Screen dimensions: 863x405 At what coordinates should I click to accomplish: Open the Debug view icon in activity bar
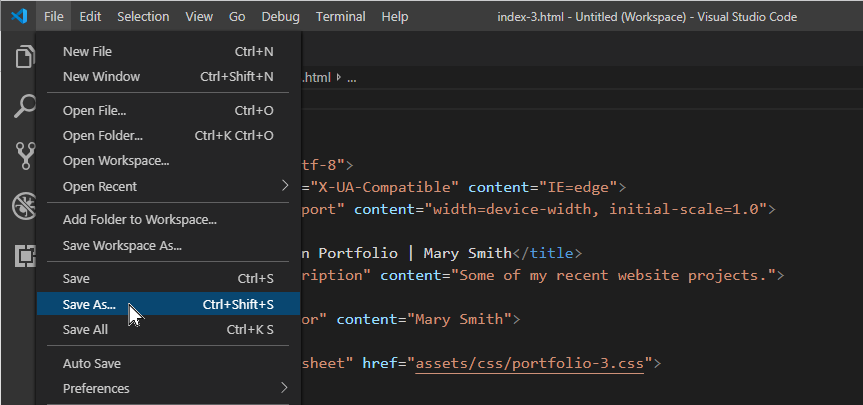click(25, 206)
